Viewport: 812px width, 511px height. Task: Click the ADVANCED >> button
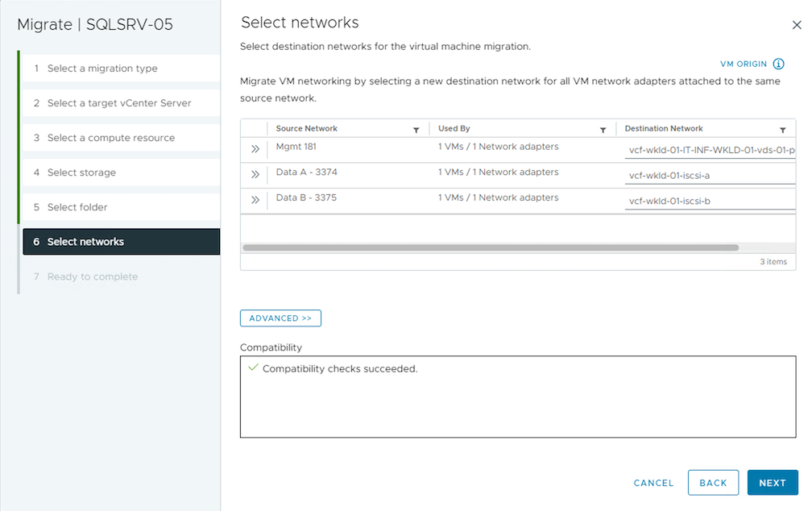(x=280, y=318)
